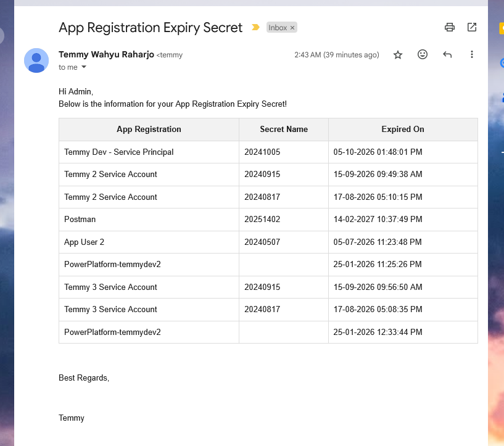The width and height of the screenshot is (504, 446).
Task: Select secret name 20241005
Action: (x=262, y=152)
